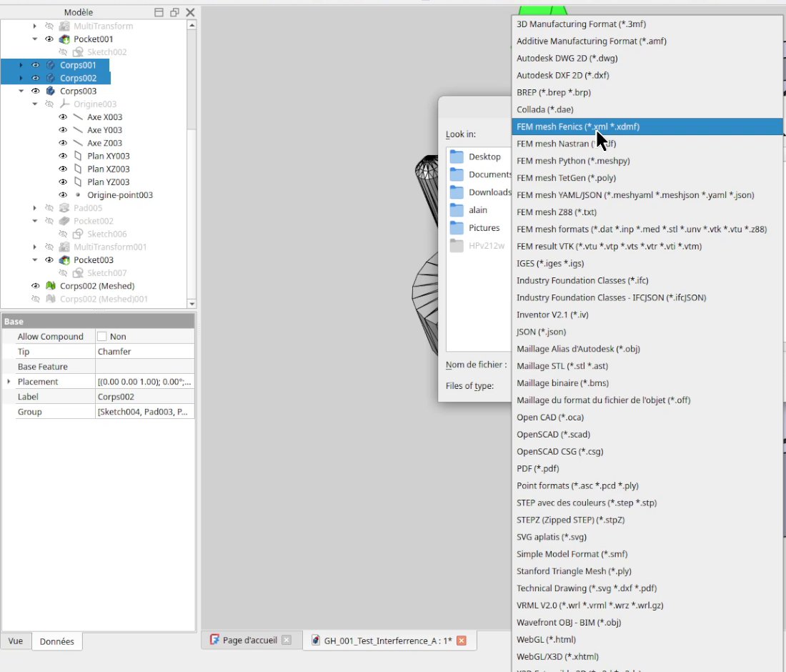Hide Pocket001 using its eye icon
This screenshot has height=672, width=786.
coord(49,39)
